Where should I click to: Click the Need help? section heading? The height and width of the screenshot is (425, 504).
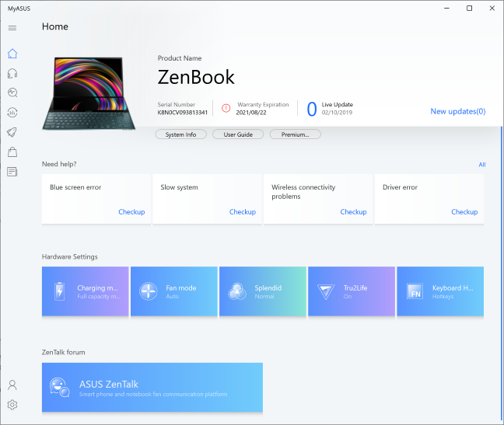point(59,164)
